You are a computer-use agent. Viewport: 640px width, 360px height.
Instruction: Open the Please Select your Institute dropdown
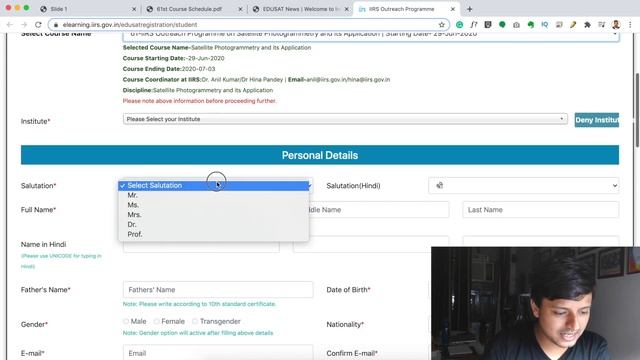345,119
